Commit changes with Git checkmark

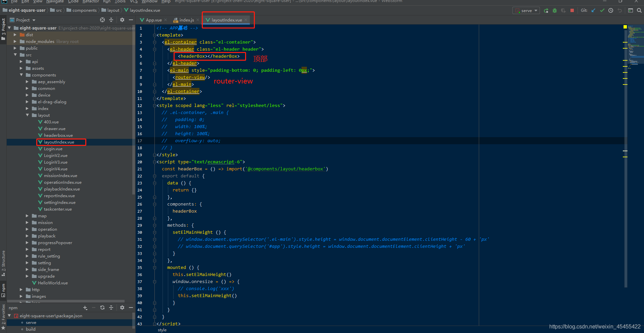602,11
